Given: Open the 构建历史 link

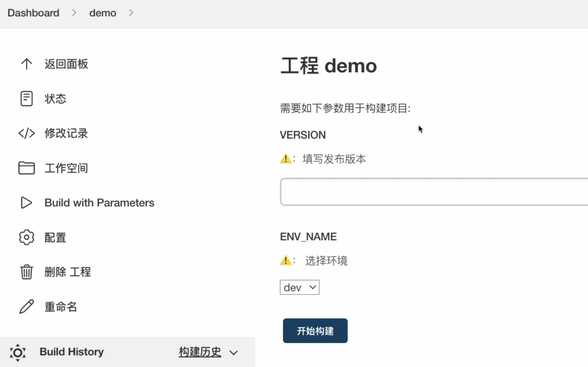Looking at the screenshot, I should click(x=200, y=352).
